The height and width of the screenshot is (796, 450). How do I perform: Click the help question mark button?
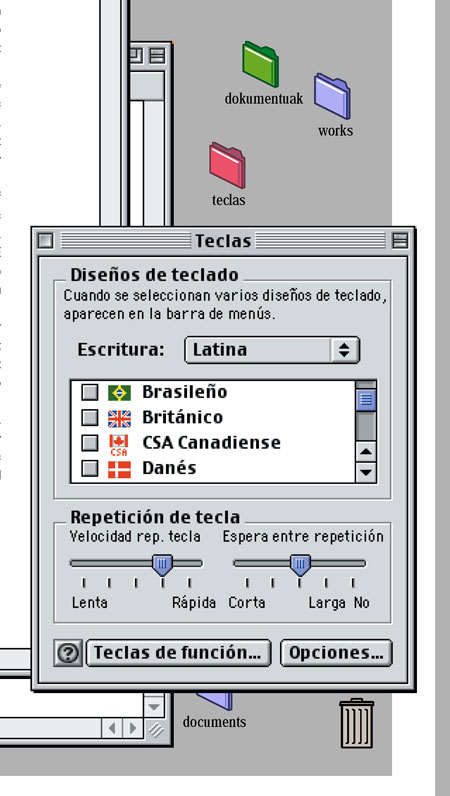[x=68, y=653]
